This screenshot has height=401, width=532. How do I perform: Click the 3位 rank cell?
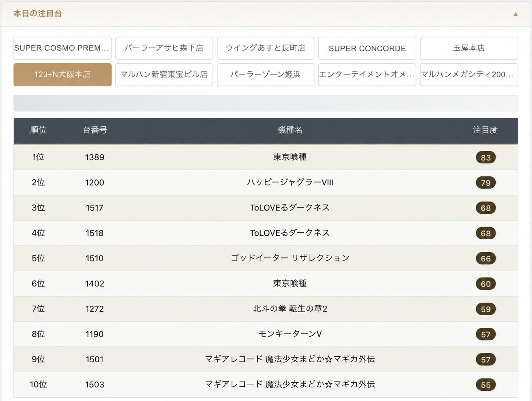tap(38, 208)
